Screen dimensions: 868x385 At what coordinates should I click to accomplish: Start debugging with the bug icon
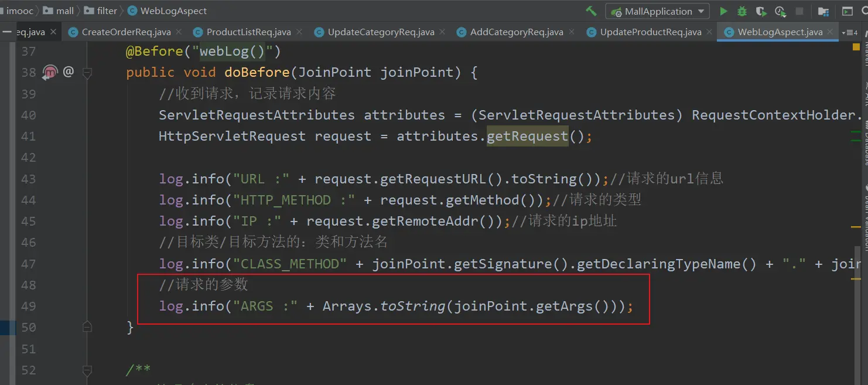tap(742, 11)
